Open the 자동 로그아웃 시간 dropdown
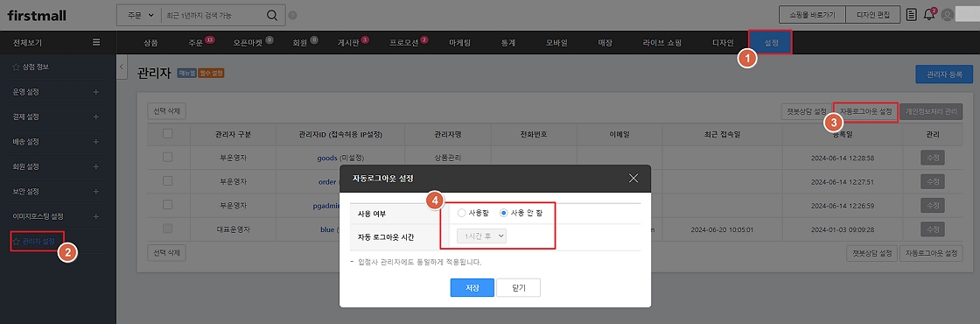This screenshot has width=980, height=324. point(481,236)
